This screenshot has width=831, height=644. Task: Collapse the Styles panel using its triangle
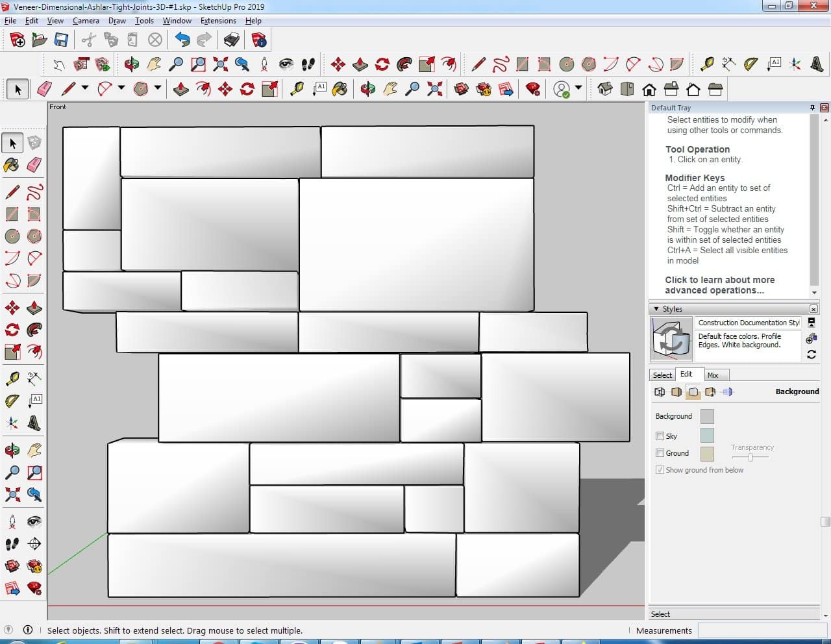tap(656, 309)
